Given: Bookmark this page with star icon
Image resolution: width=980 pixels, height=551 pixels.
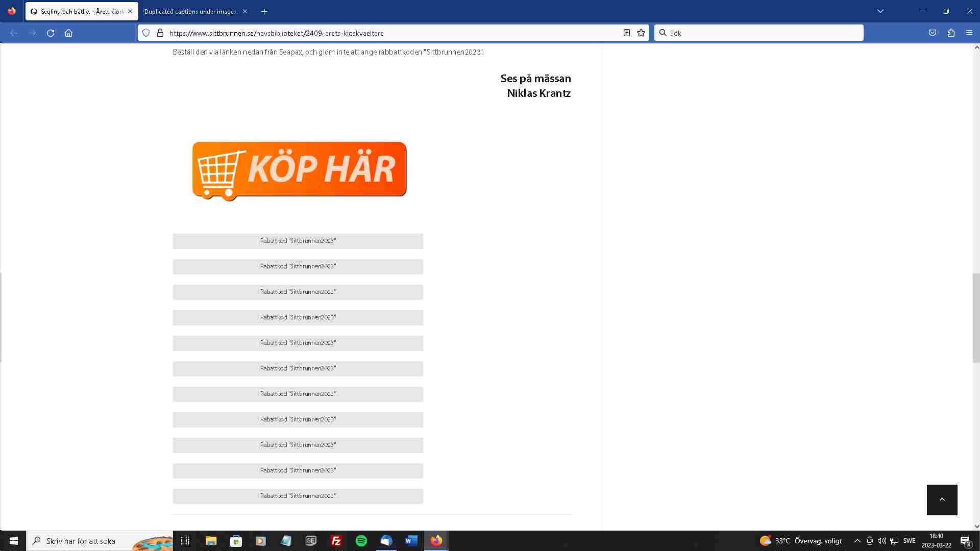Looking at the screenshot, I should coord(641,33).
